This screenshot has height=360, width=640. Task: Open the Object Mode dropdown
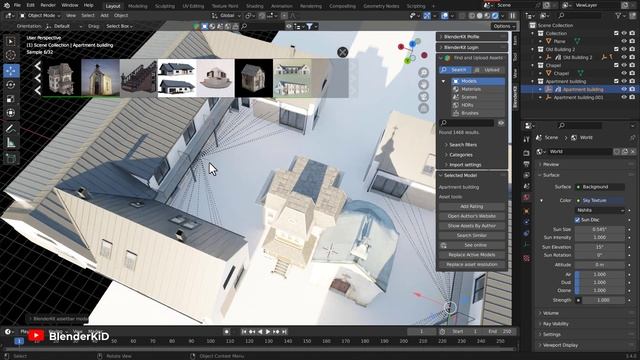[x=40, y=16]
